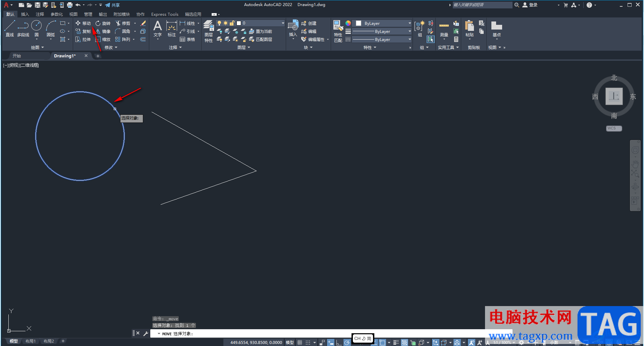Toggle transparency display in status bar
Image resolution: width=644 pixels, height=346 pixels.
405,343
